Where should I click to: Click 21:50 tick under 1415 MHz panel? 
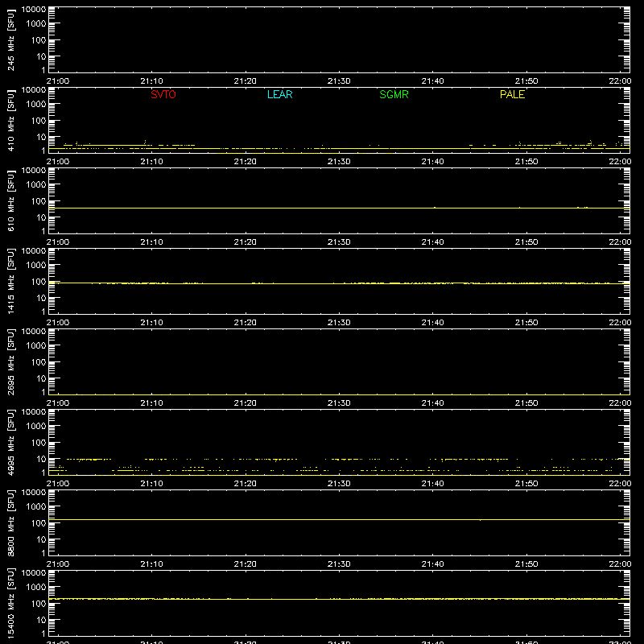[x=526, y=323]
